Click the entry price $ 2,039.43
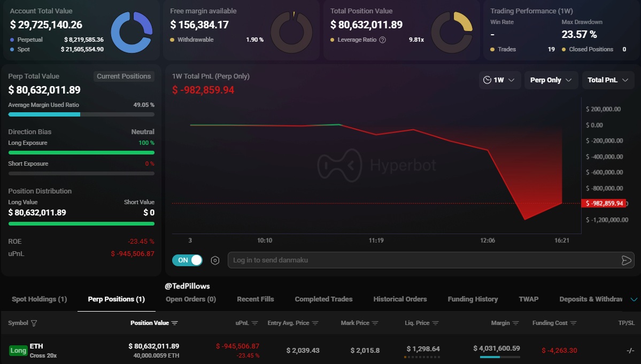This screenshot has height=364, width=641. [303, 351]
